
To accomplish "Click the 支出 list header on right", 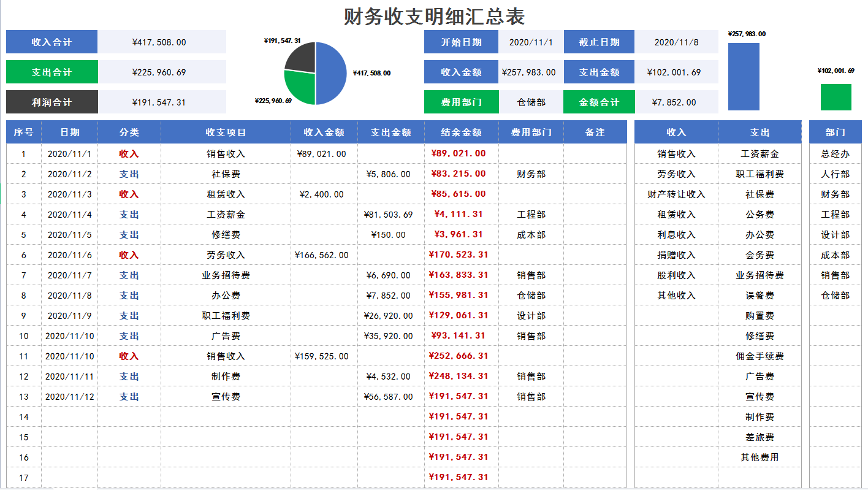I will 759,132.
